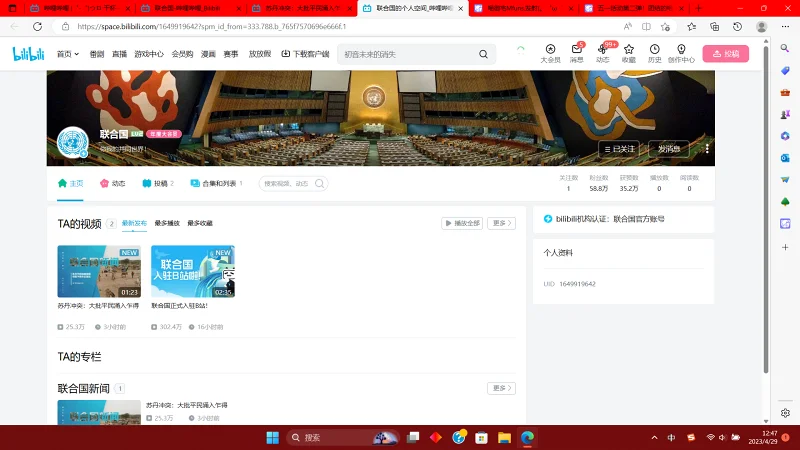Open the 收藏 favorites star icon
The width and height of the screenshot is (800, 450).
click(629, 53)
